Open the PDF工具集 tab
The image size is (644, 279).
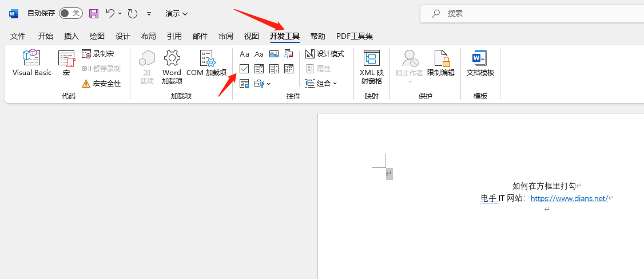click(x=355, y=36)
